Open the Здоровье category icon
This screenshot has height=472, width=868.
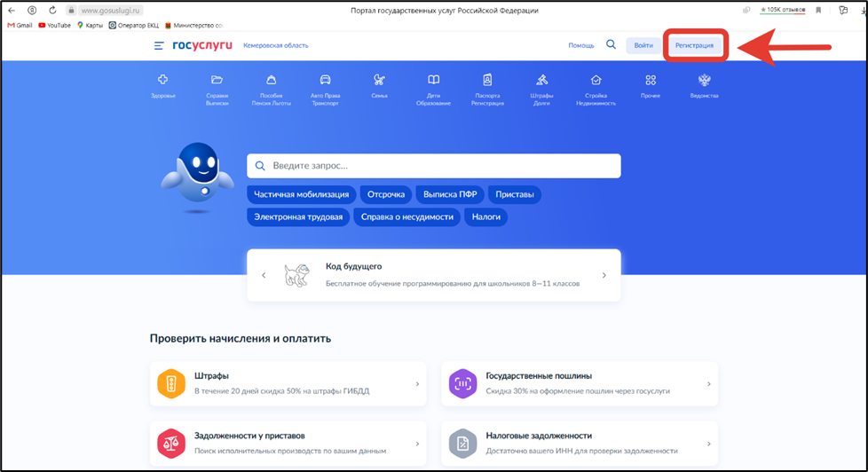[162, 80]
